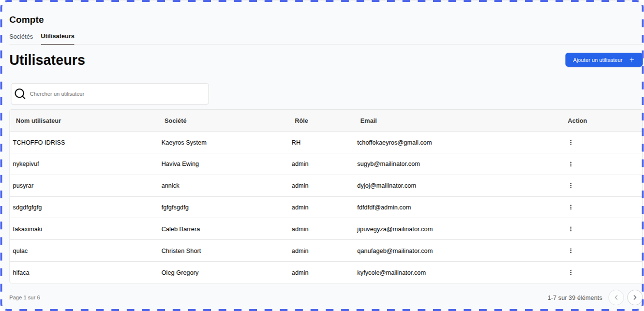Screen dimensions: 644x311
Task: Select the Utilisateurs tab
Action: pos(58,37)
